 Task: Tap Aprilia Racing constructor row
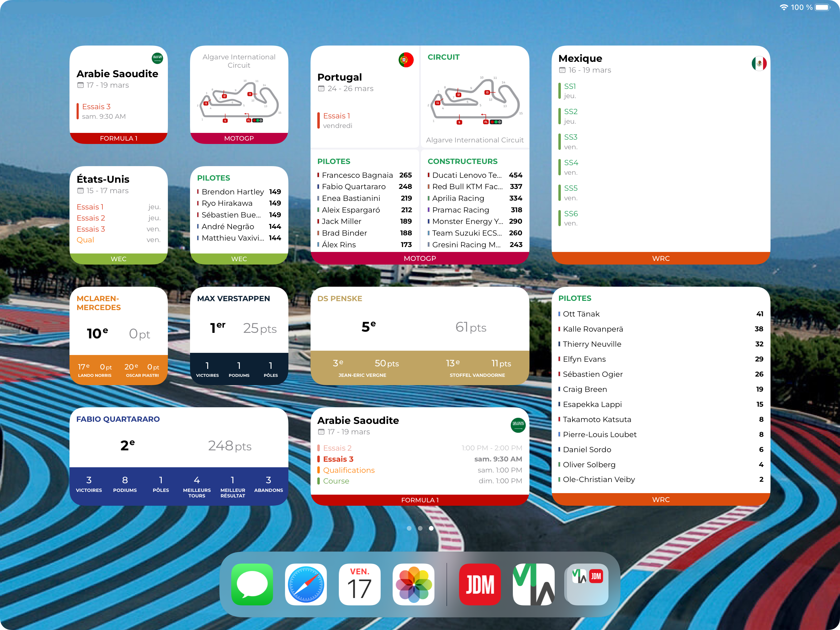click(x=475, y=198)
